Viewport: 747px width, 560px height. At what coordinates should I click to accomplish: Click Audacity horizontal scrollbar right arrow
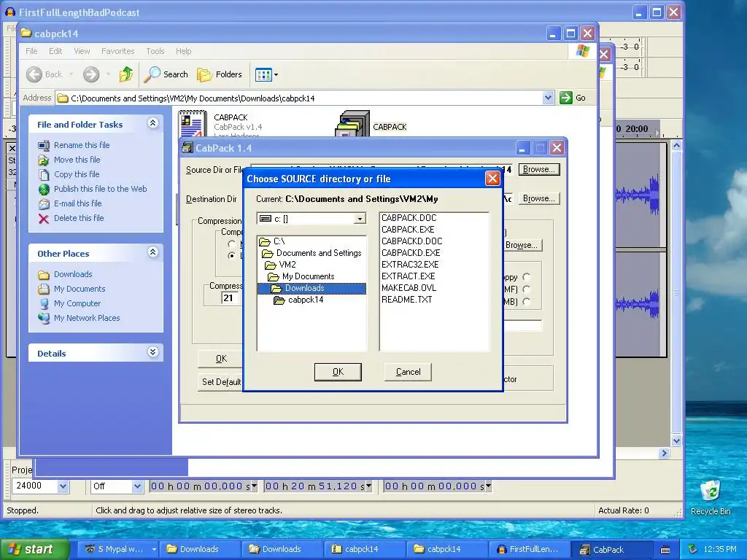[664, 454]
